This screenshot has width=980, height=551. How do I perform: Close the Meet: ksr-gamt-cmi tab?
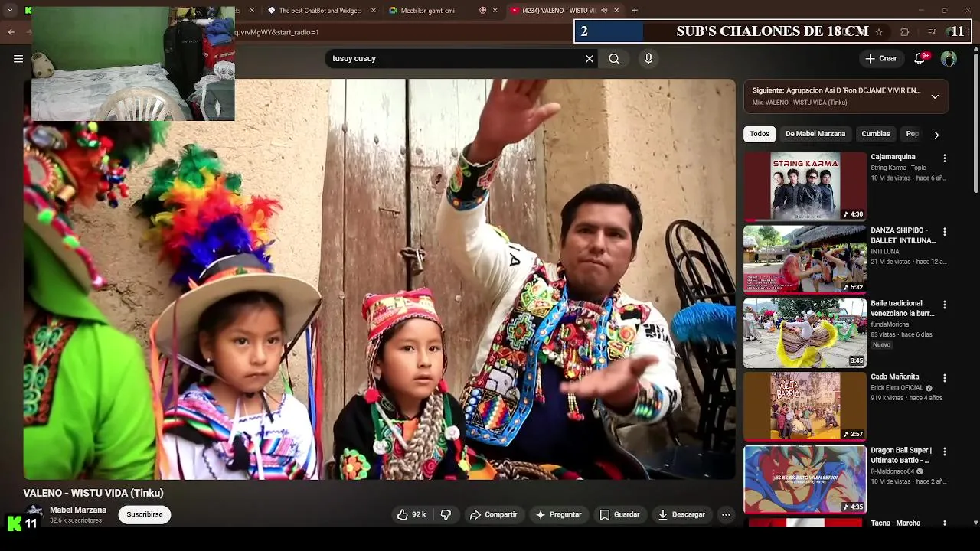495,11
